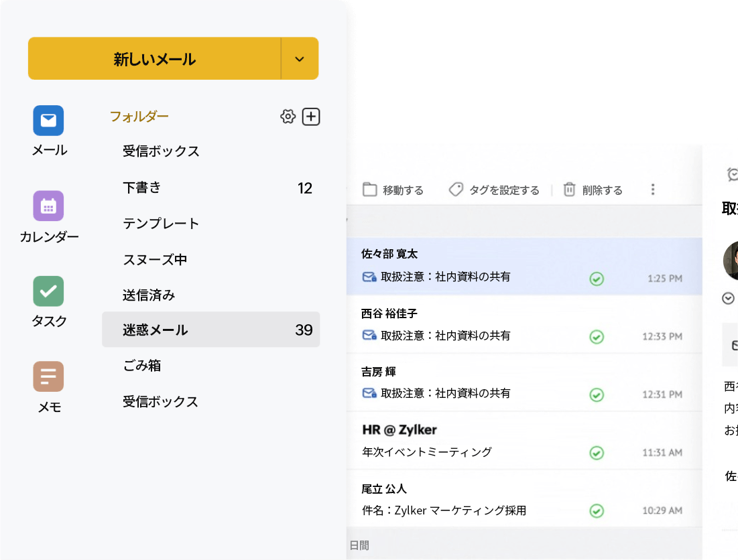The image size is (738, 560).
Task: Open the email from HR @ Zylker
Action: 524,441
